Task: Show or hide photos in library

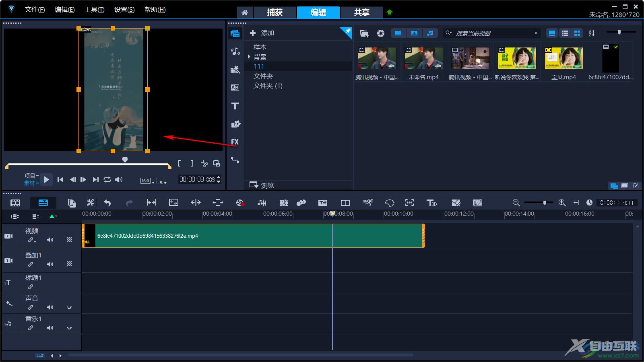Action: coord(414,33)
